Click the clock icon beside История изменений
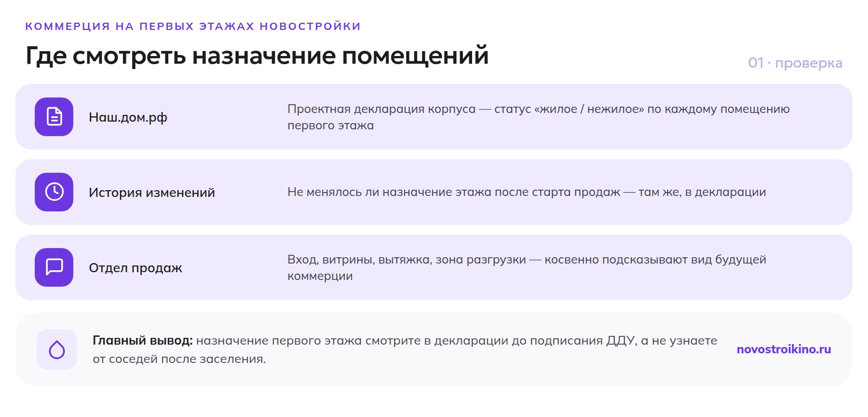 click(x=54, y=192)
